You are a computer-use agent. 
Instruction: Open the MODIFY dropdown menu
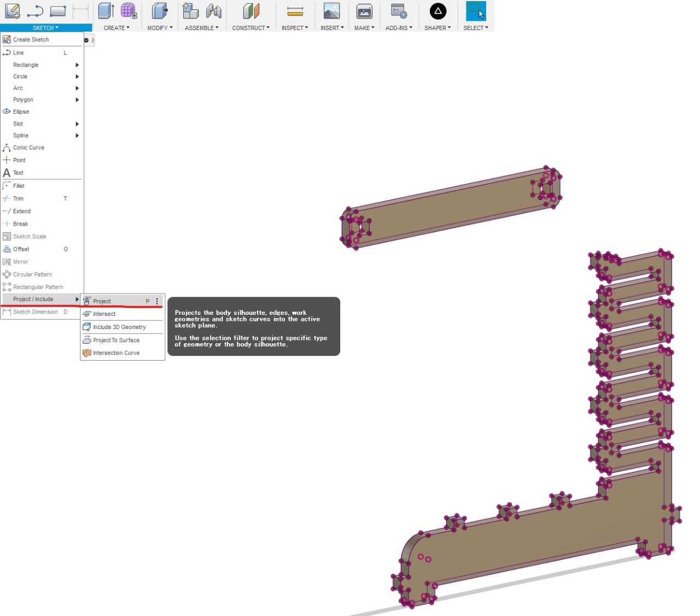[x=160, y=28]
